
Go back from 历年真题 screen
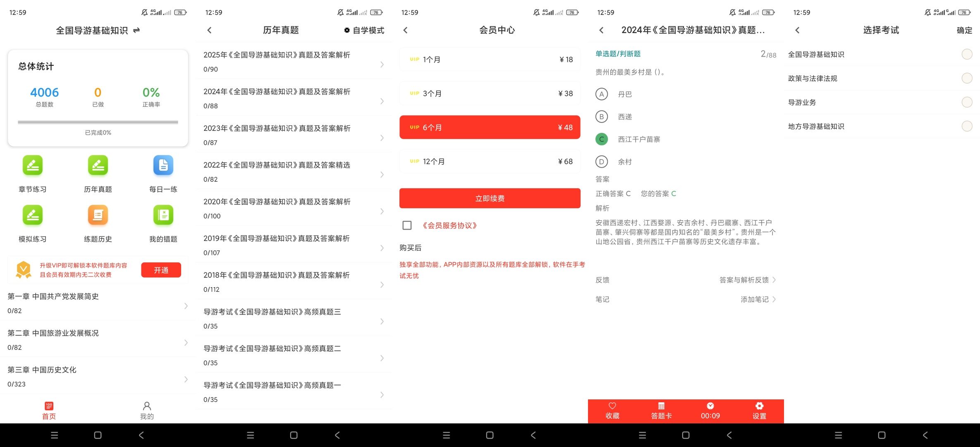[209, 30]
